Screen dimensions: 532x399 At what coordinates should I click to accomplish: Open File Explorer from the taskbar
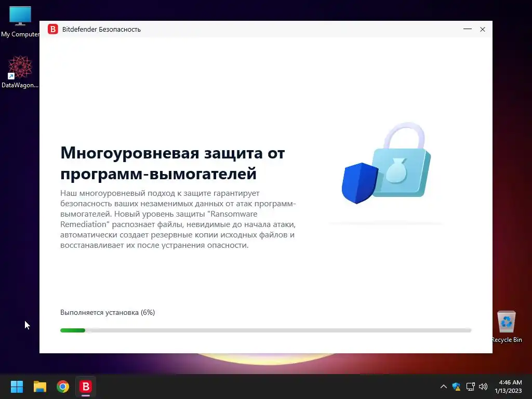[39, 387]
